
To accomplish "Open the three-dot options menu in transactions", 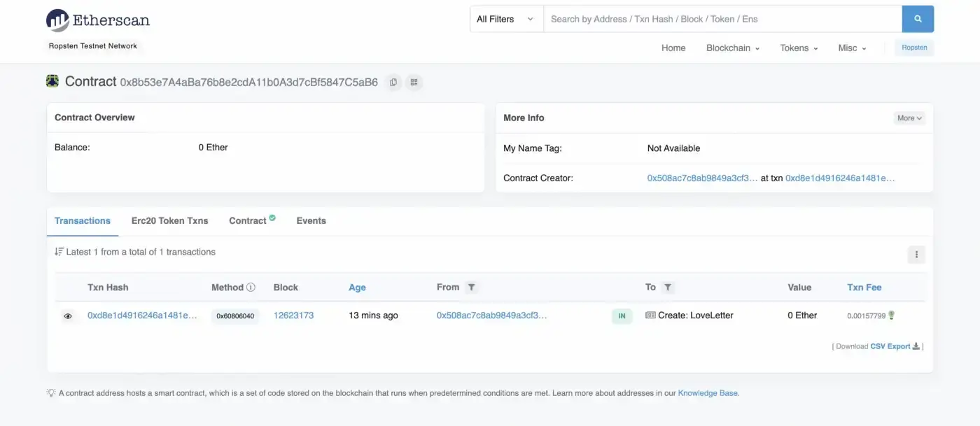I will coord(916,255).
